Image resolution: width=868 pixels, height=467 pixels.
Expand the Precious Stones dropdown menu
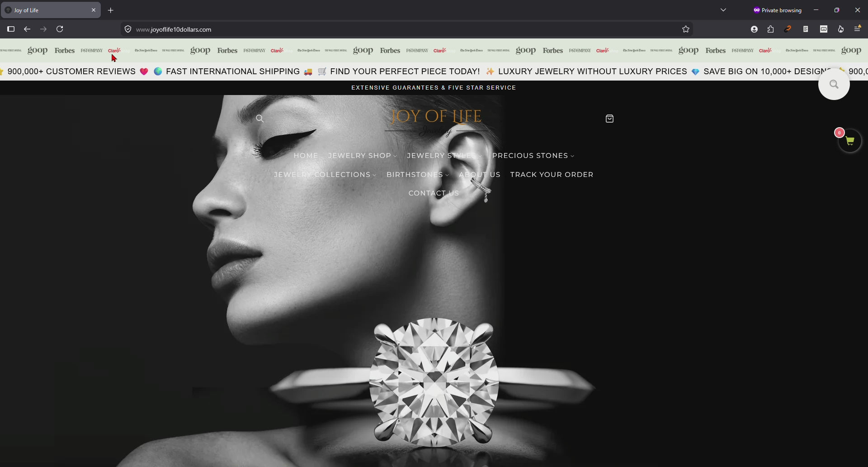tap(533, 156)
